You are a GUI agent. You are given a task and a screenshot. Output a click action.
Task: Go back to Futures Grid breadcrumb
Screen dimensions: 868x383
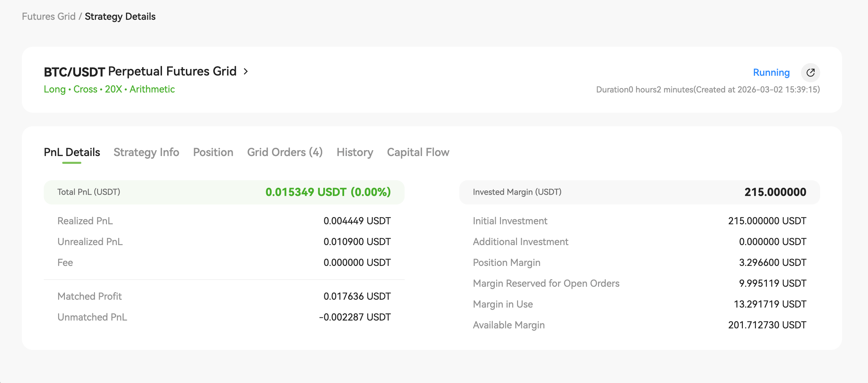[49, 16]
